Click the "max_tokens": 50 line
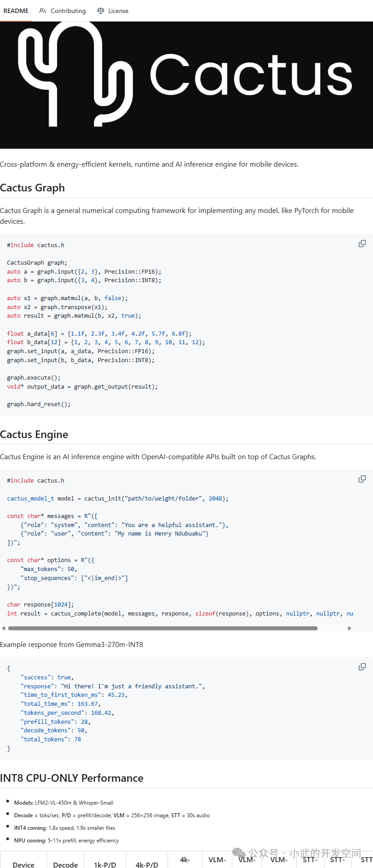373x868 pixels. tap(49, 569)
